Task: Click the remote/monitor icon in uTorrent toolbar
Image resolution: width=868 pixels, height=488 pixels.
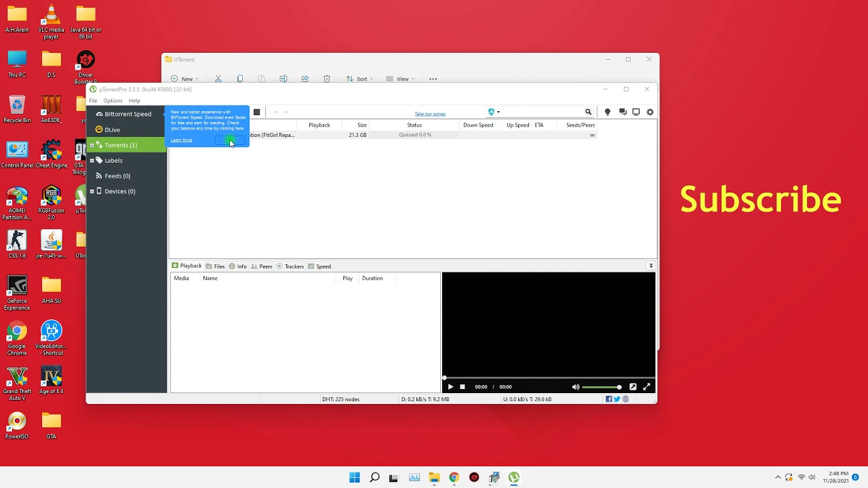Action: pyautogui.click(x=636, y=112)
